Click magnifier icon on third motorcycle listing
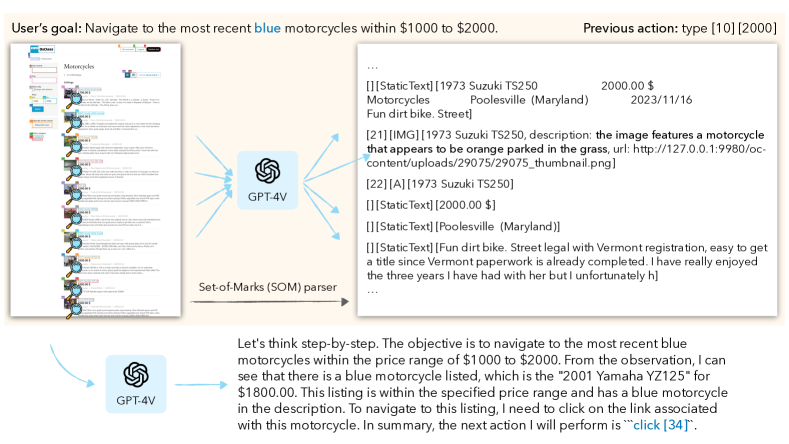The width and height of the screenshot is (789, 444). 74,148
